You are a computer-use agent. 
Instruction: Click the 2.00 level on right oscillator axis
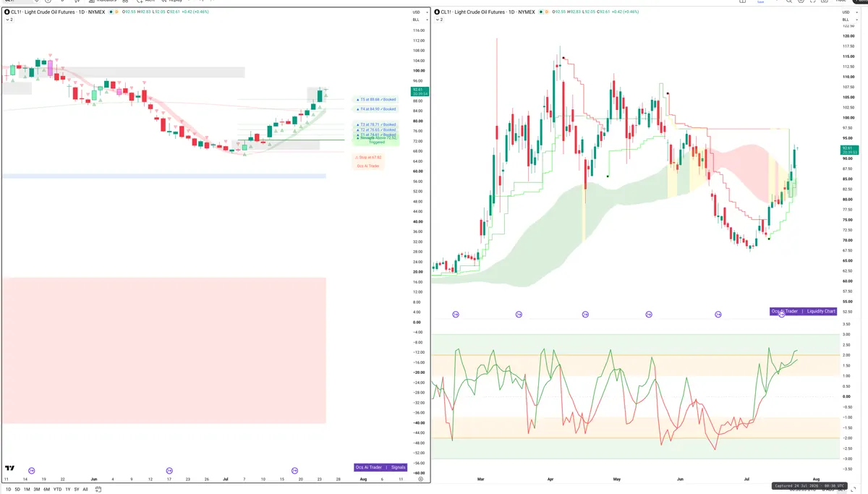click(846, 355)
